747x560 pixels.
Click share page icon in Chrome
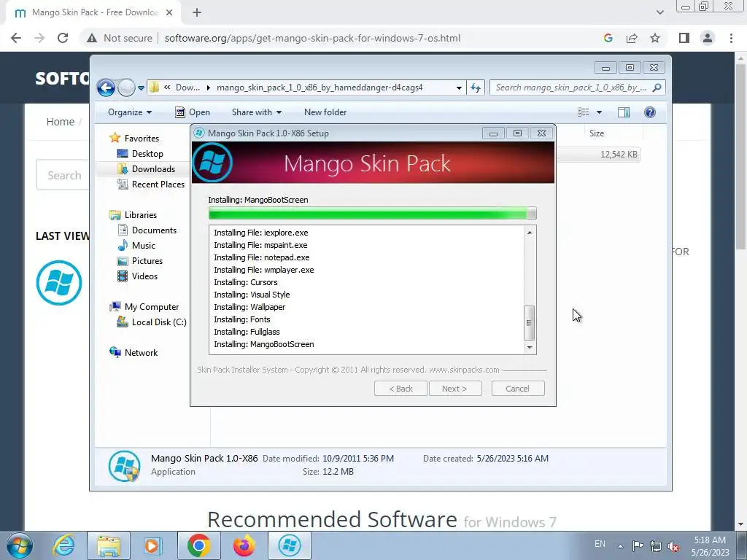[632, 38]
